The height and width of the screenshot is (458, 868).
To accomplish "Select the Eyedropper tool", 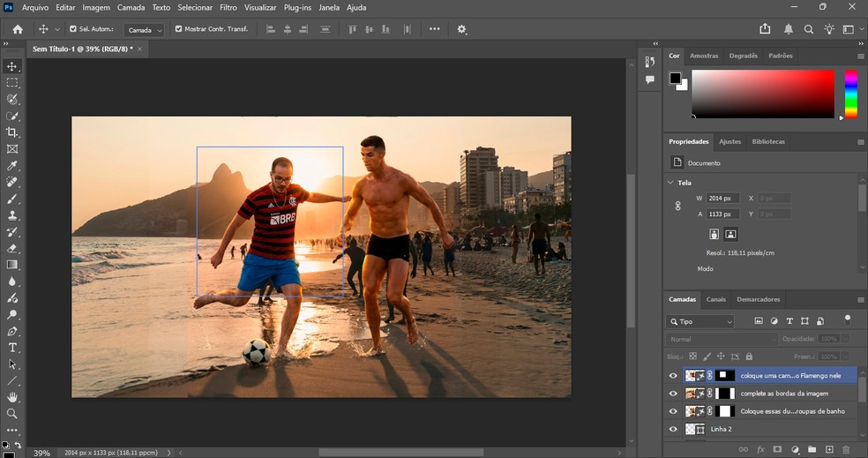I will click(12, 166).
